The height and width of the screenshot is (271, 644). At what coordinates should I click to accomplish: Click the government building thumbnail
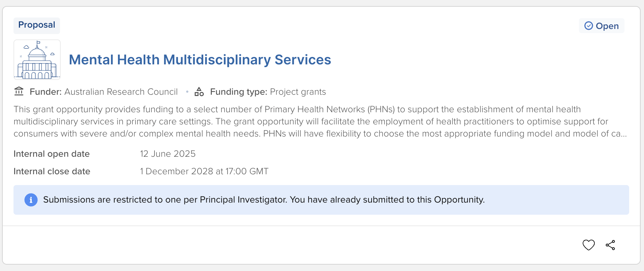click(37, 60)
